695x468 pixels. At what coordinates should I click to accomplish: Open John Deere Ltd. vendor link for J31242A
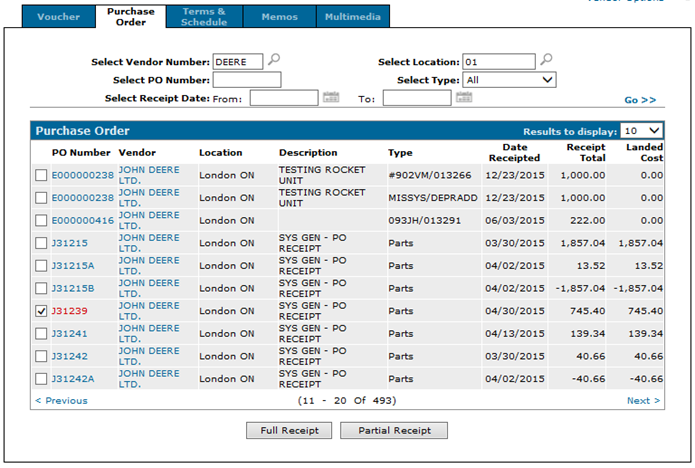(x=149, y=378)
